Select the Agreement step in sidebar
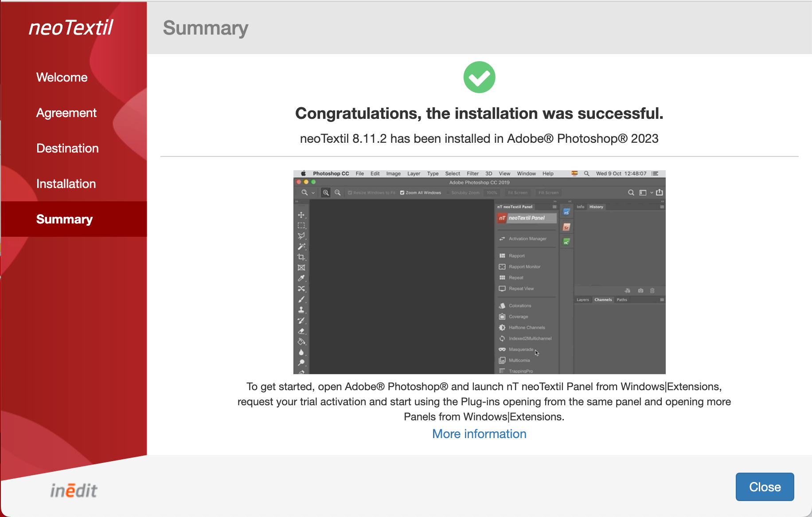The width and height of the screenshot is (812, 517). click(66, 113)
